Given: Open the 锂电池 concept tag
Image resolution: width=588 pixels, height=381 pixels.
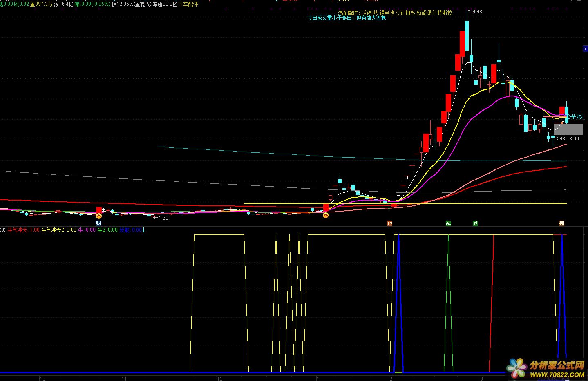Looking at the screenshot, I should pos(387,13).
